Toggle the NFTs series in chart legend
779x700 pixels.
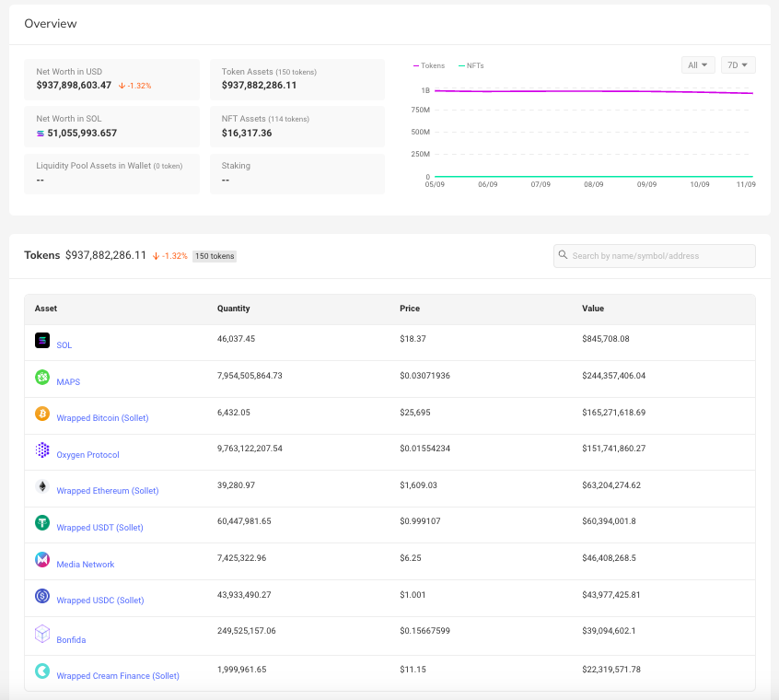pos(471,65)
